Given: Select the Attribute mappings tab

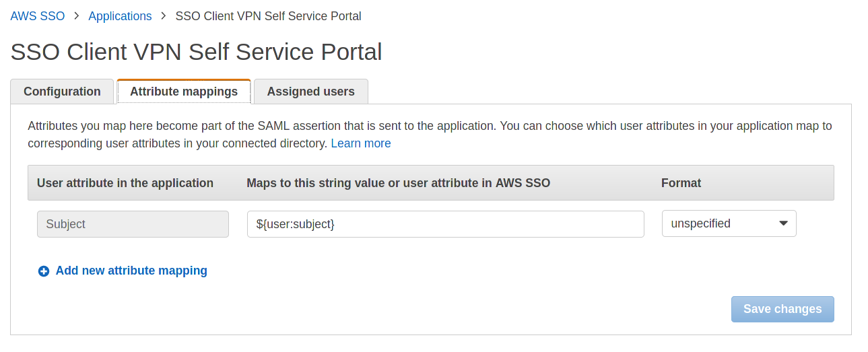Looking at the screenshot, I should coord(184,92).
